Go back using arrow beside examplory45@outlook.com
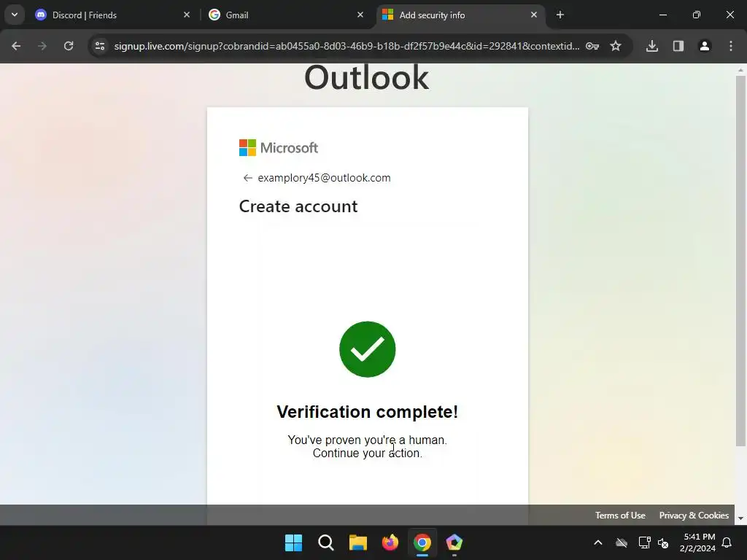Screen dimensions: 747x560 pyautogui.click(x=247, y=178)
